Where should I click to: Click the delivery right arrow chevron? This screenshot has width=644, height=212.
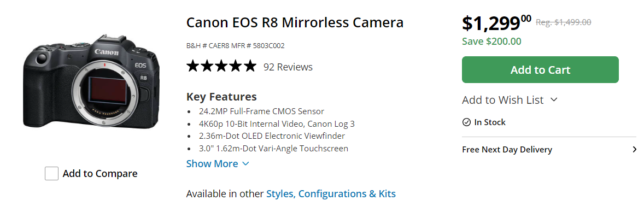coord(635,150)
